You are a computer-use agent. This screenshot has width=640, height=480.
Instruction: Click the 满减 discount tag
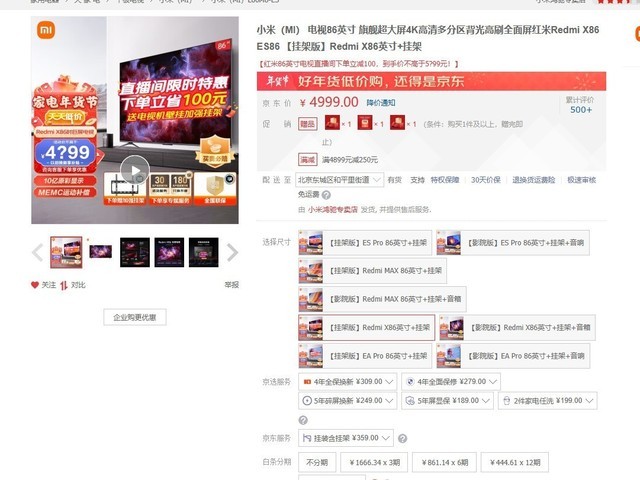(308, 160)
